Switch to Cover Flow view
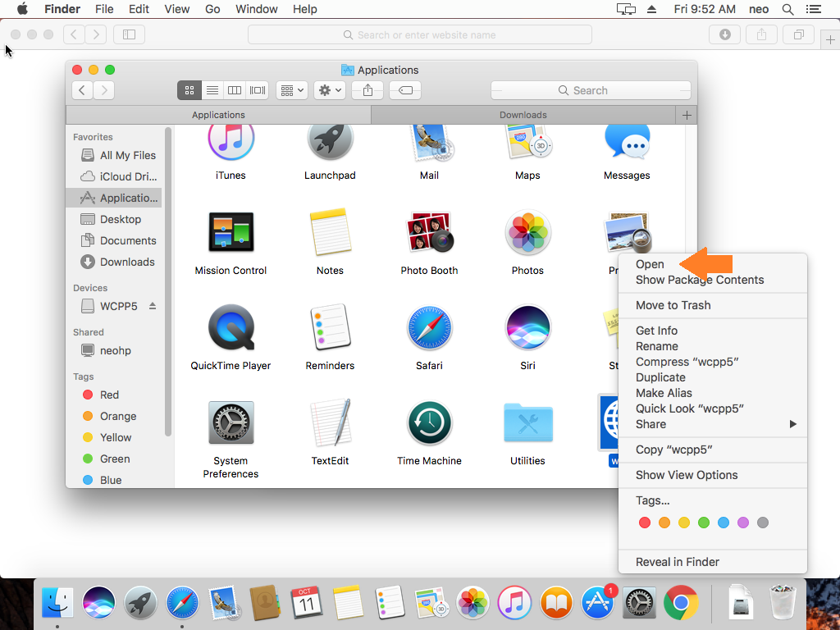This screenshot has width=840, height=630. (x=258, y=90)
